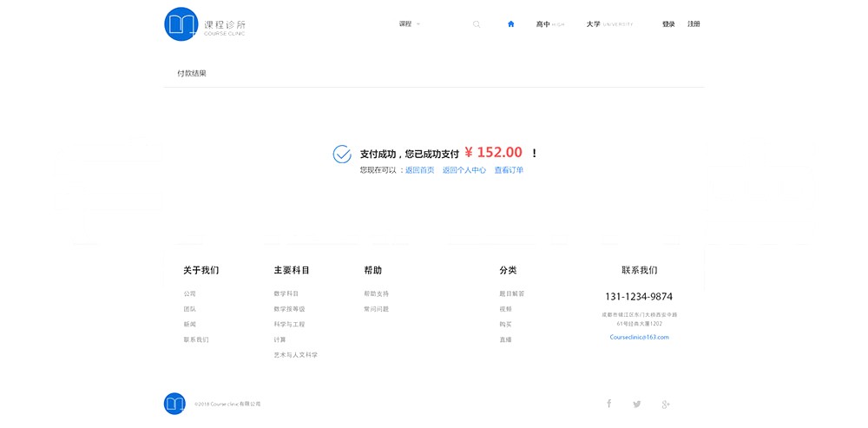The width and height of the screenshot is (868, 428).
Task: Open 查看订单 to view the order
Action: (x=509, y=170)
